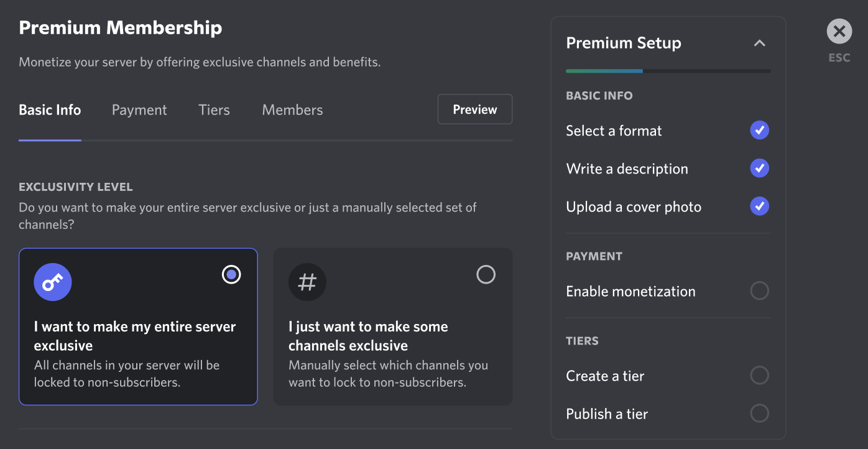Click 'All channels in your server will be locked' text
868x449 pixels.
(127, 374)
